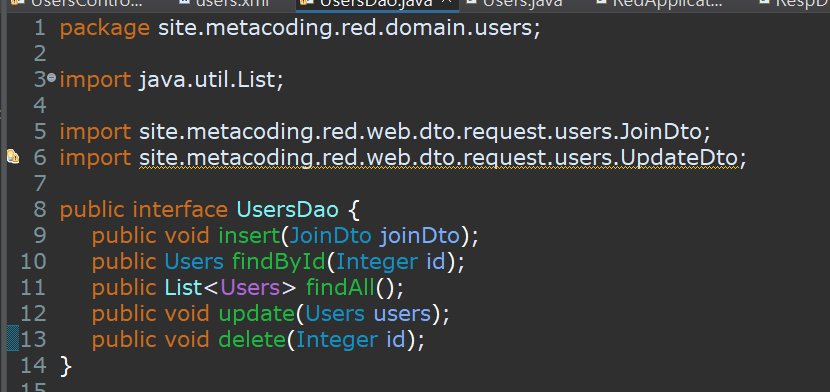Click 'Integer' in the delete parameters

337,340
